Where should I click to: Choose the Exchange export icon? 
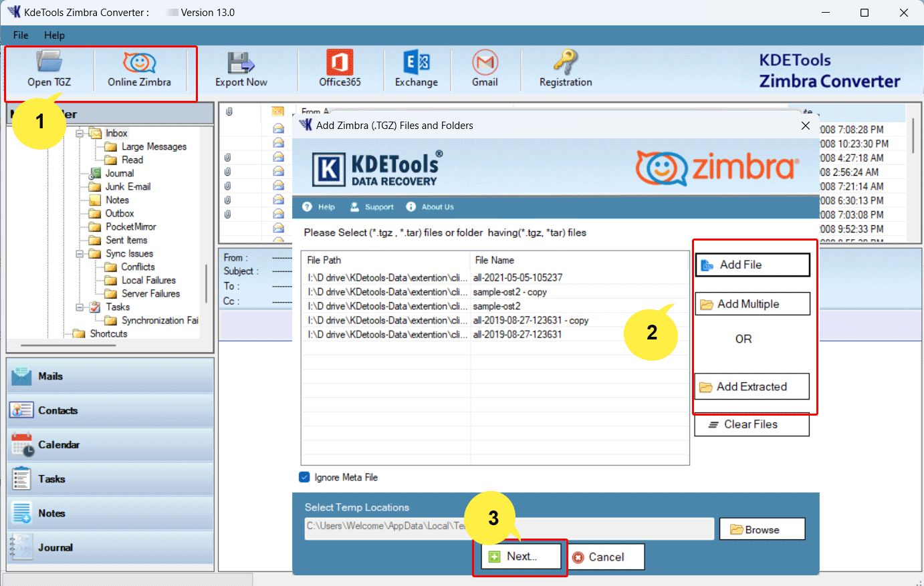click(417, 69)
